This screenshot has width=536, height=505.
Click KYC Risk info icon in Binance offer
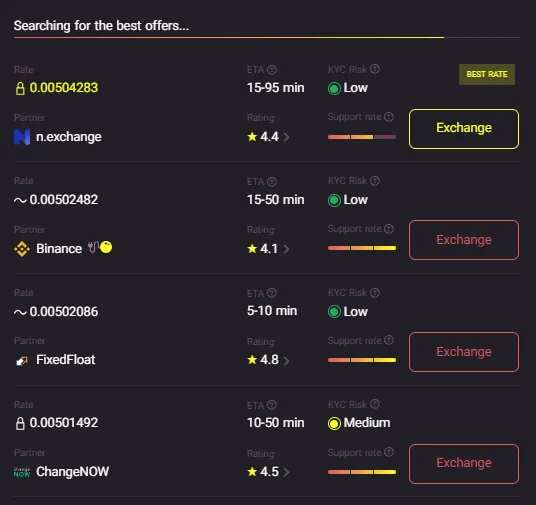(375, 181)
